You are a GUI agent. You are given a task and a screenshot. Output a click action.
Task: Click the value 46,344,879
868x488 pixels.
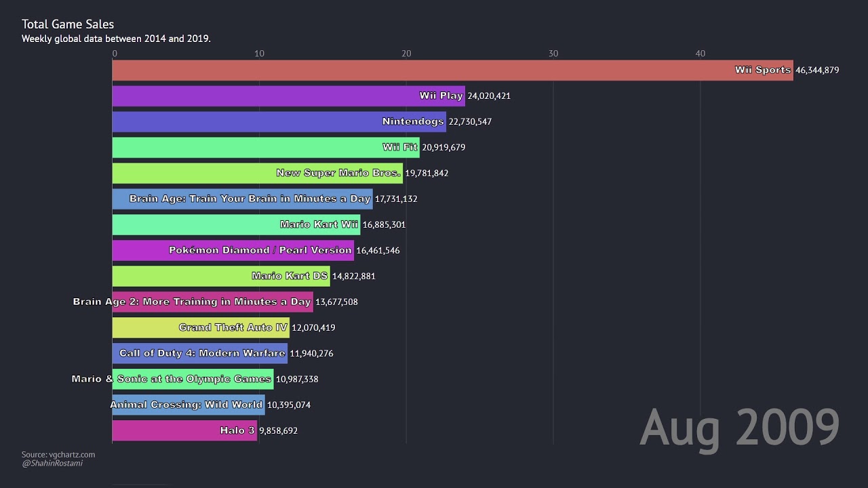tap(817, 70)
